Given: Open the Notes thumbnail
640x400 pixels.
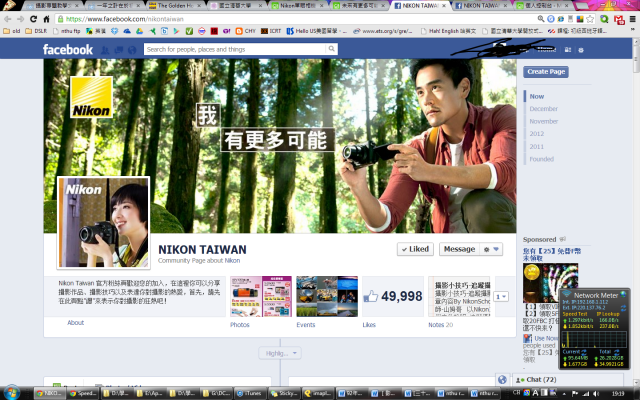Looking at the screenshot, I should tap(459, 296).
